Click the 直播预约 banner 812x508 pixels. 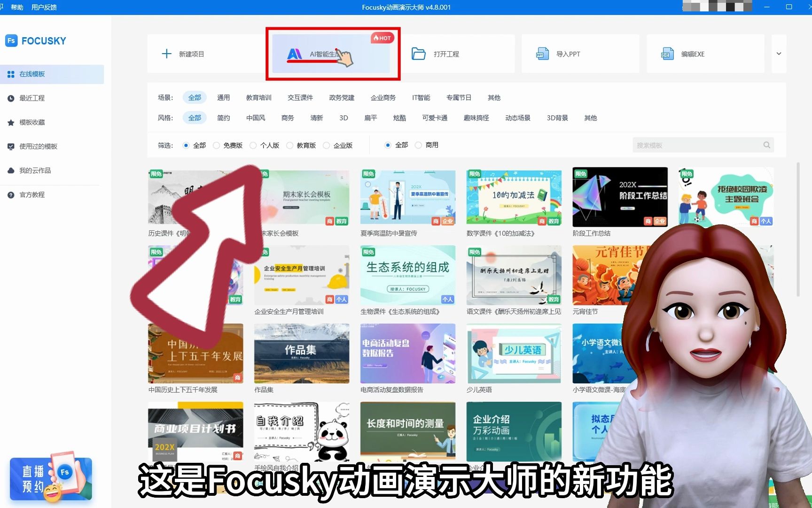(50, 477)
